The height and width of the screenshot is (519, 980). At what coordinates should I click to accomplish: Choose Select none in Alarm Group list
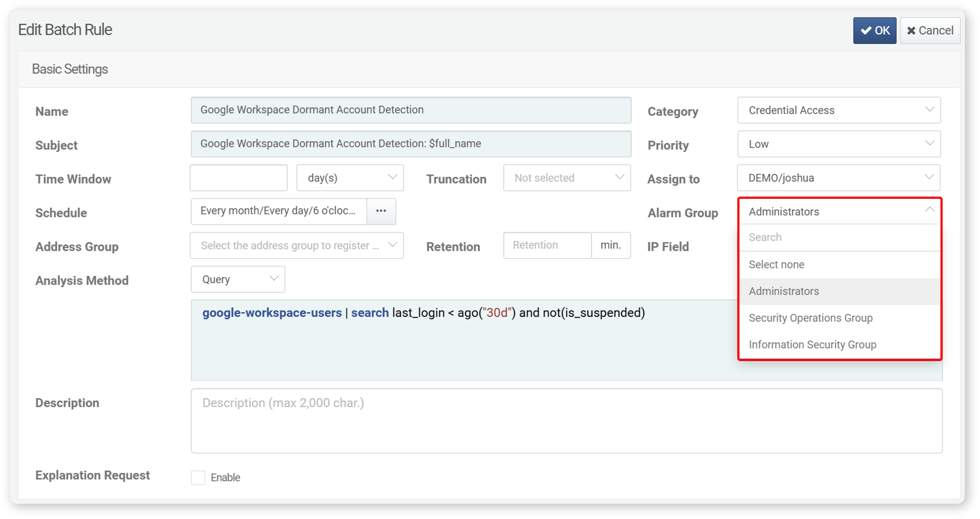tap(840, 264)
